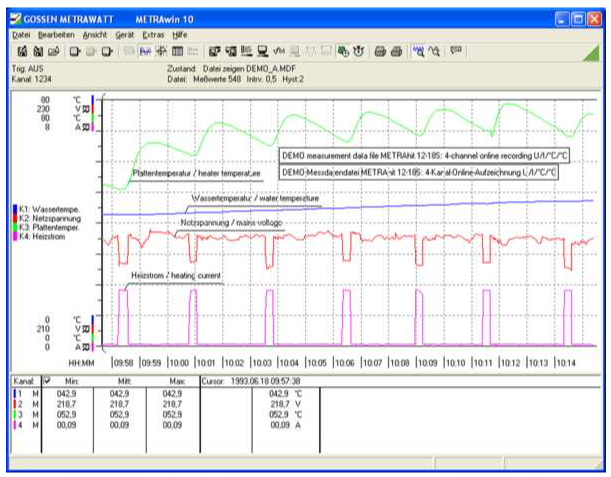Click the Netzspannung / mains voltage annotation
Viewport: 611px width, 477px height.
(231, 223)
